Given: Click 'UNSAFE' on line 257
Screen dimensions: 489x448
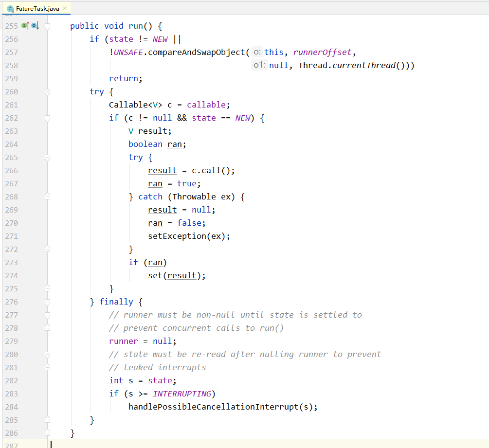Looking at the screenshot, I should [128, 52].
